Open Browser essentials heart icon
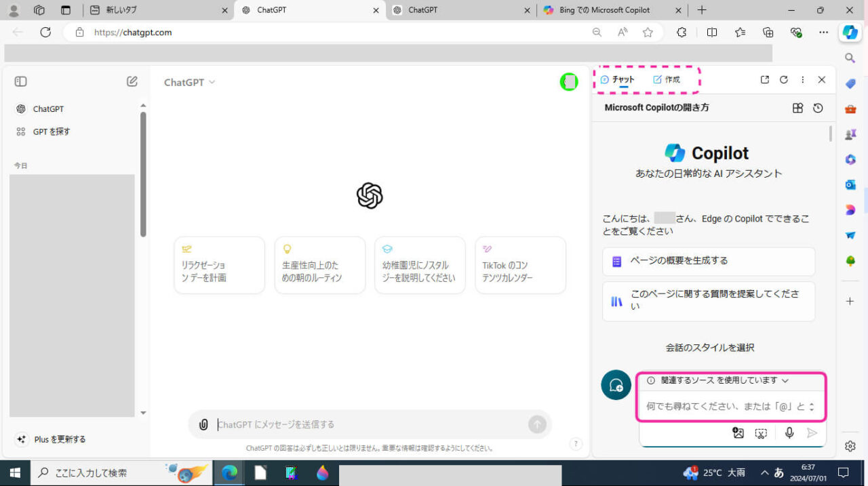This screenshot has width=868, height=486. [796, 33]
